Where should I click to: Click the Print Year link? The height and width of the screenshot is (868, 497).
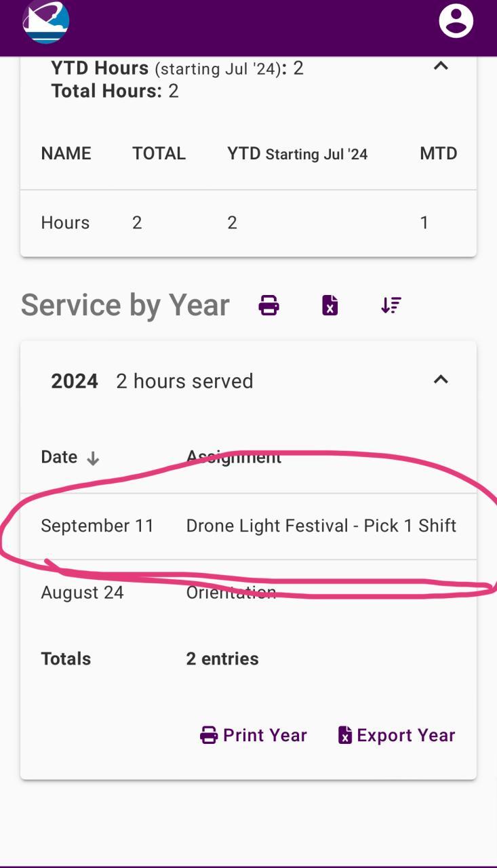pyautogui.click(x=264, y=735)
